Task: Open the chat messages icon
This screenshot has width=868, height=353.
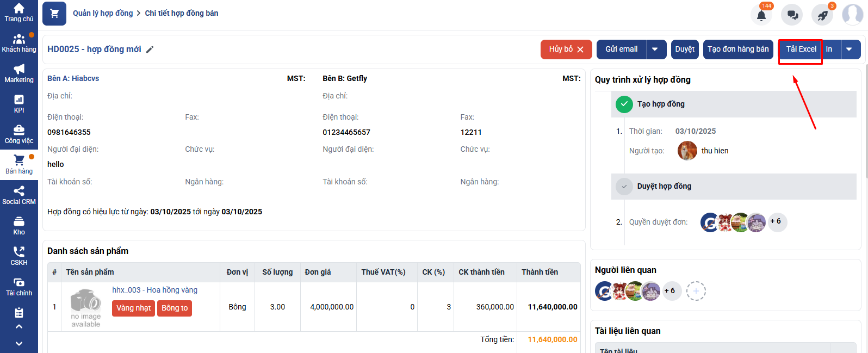Action: pyautogui.click(x=792, y=15)
